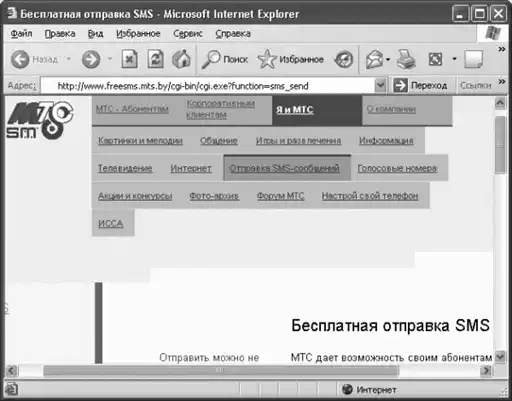
Task: Click the Internet Explorer title bar icon
Action: [12, 14]
